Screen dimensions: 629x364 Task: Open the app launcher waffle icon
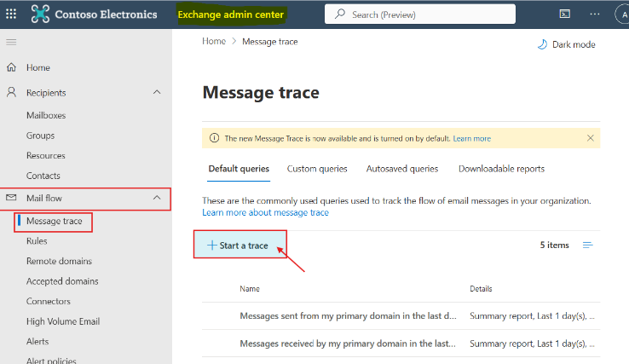pyautogui.click(x=11, y=14)
